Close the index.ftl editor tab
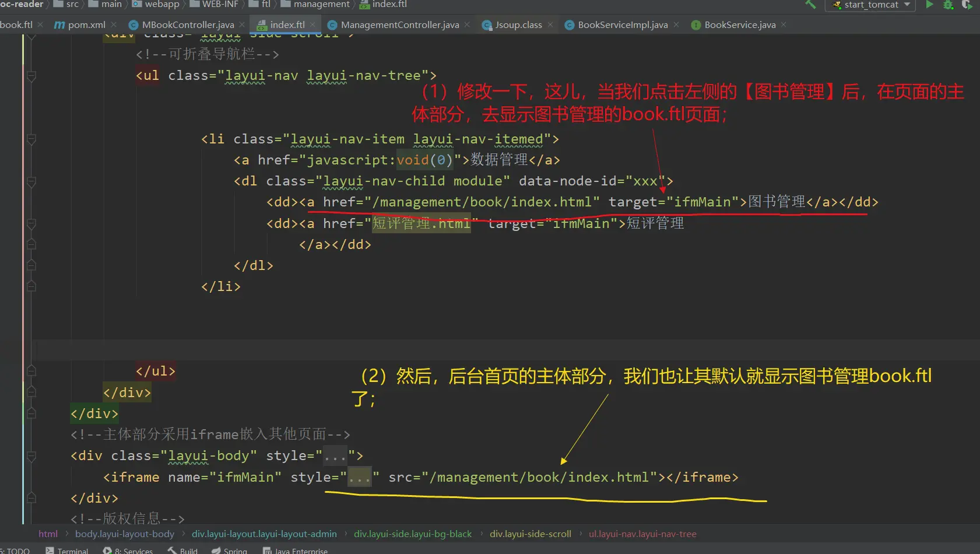The height and width of the screenshot is (554, 980). [313, 24]
